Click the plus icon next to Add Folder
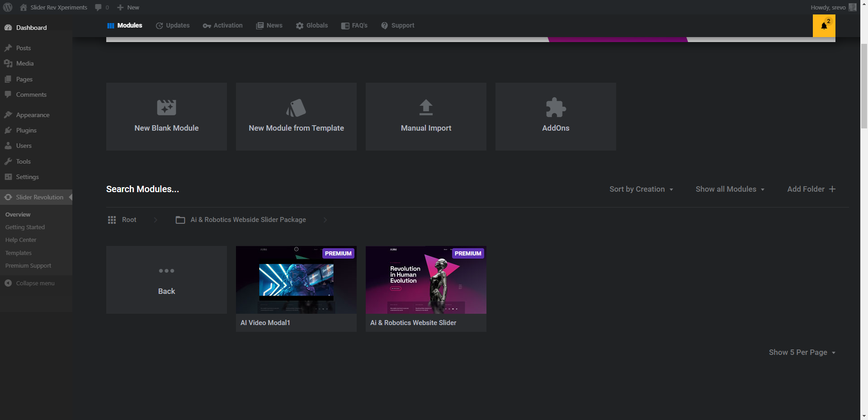The width and height of the screenshot is (868, 420). coord(832,189)
